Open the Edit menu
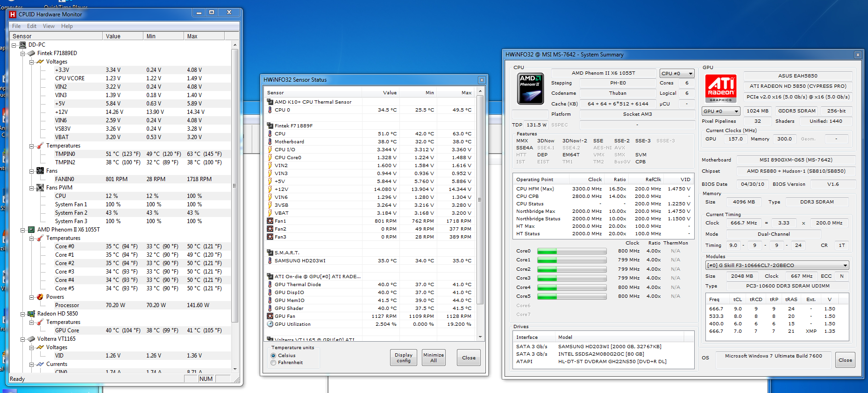 [32, 26]
